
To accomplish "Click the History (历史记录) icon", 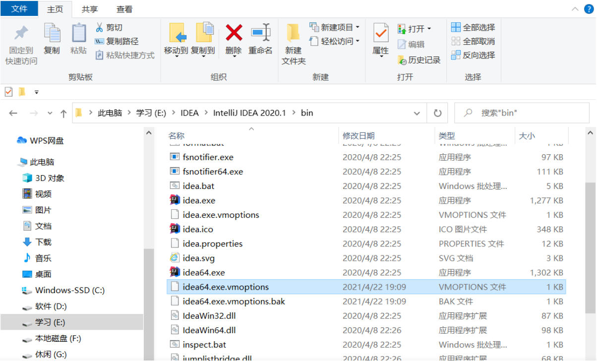I will click(402, 60).
